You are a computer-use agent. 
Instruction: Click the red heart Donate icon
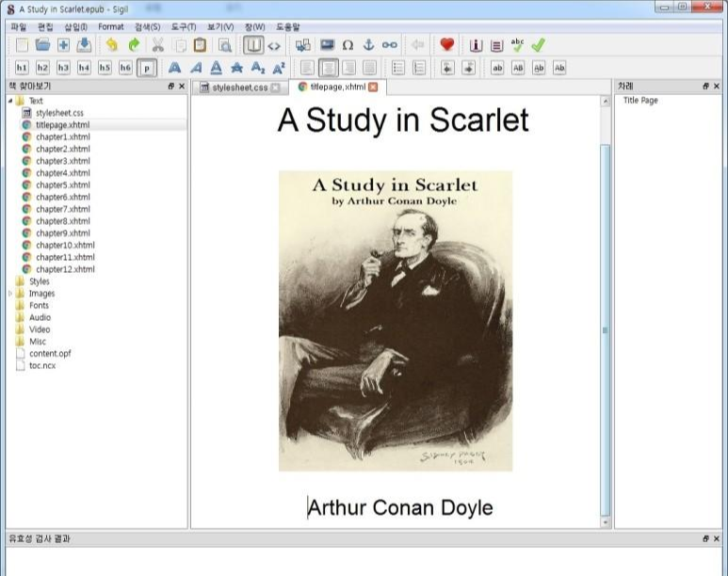446,44
